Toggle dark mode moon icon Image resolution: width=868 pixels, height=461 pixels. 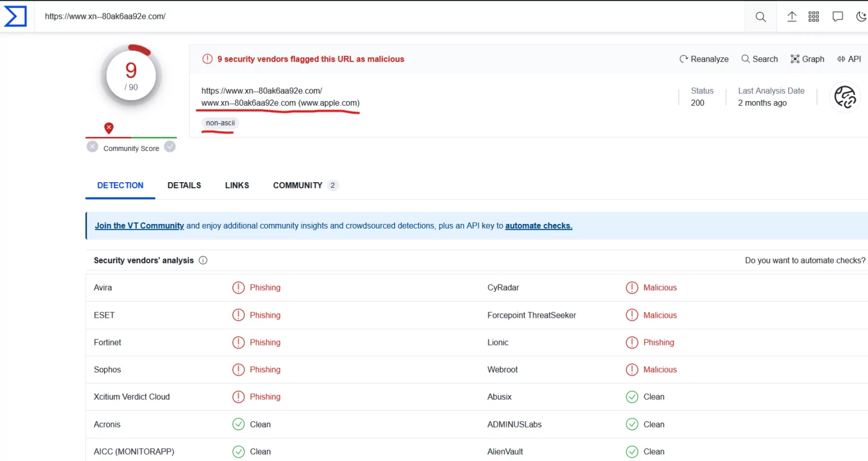[x=861, y=17]
